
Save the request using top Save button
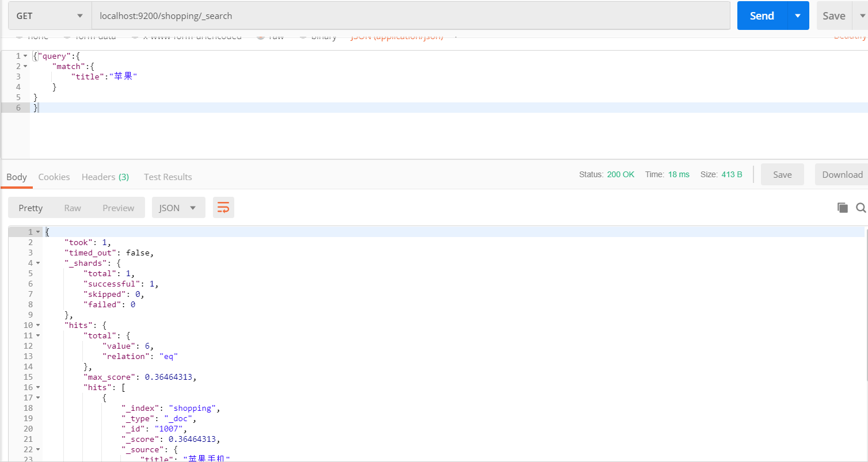(x=833, y=16)
